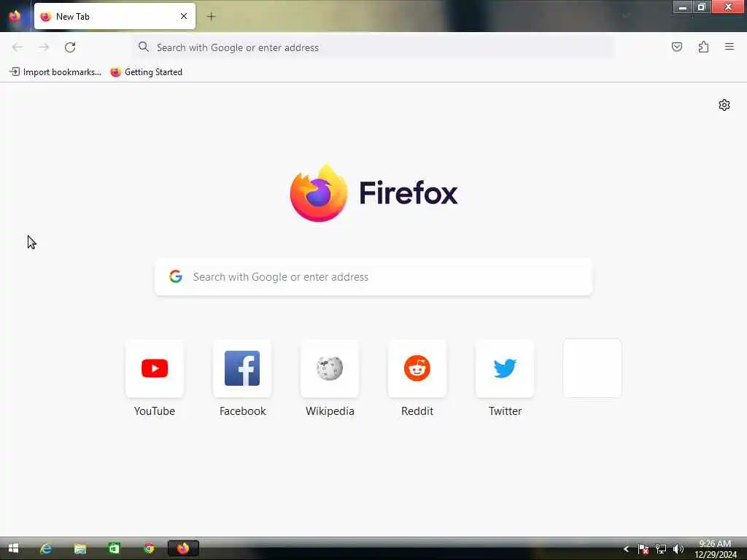The image size is (747, 560).
Task: Focus the center Google search box
Action: point(373,276)
